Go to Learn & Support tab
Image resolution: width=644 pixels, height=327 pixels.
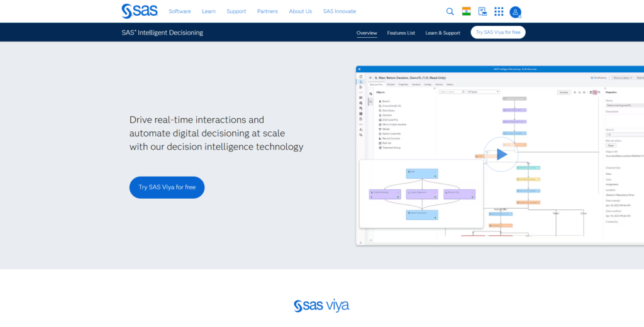click(443, 33)
